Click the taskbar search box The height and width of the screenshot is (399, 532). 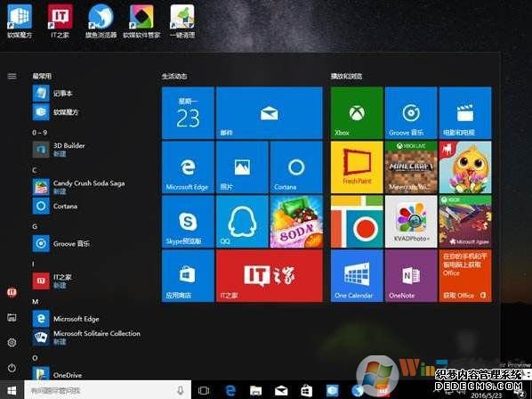click(108, 390)
